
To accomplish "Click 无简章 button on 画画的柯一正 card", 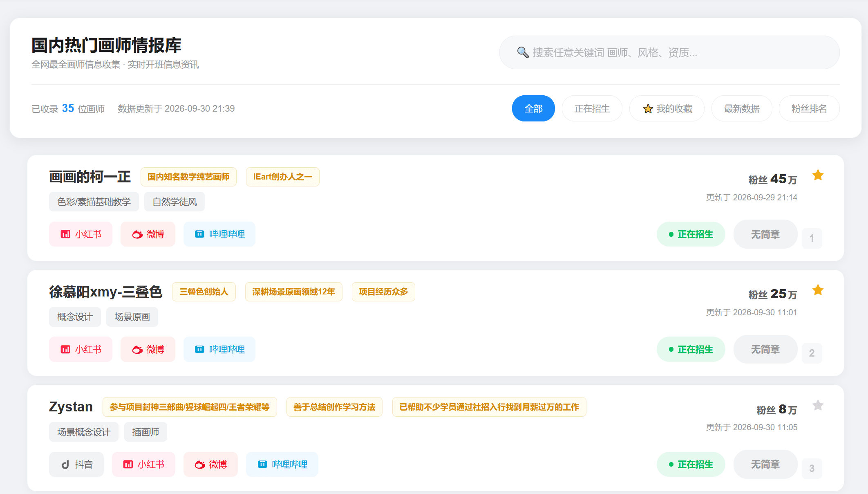I will point(765,234).
